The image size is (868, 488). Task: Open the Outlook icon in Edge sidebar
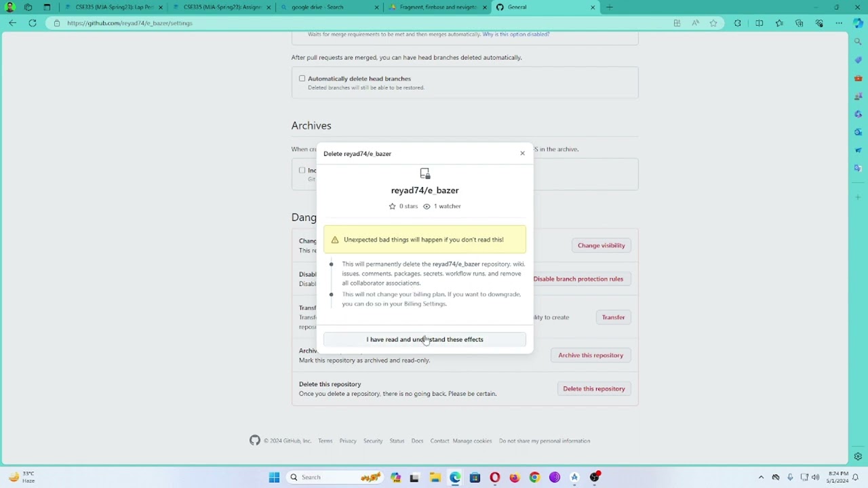(x=859, y=132)
